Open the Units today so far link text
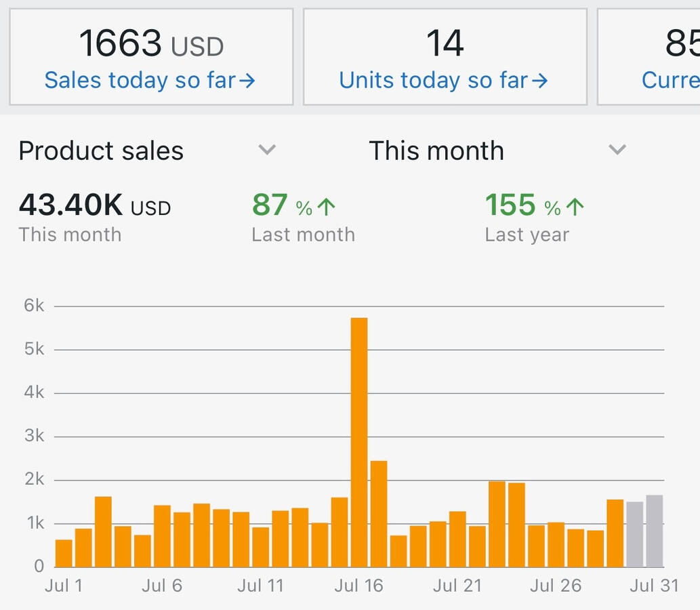The image size is (700, 610). pos(433,81)
